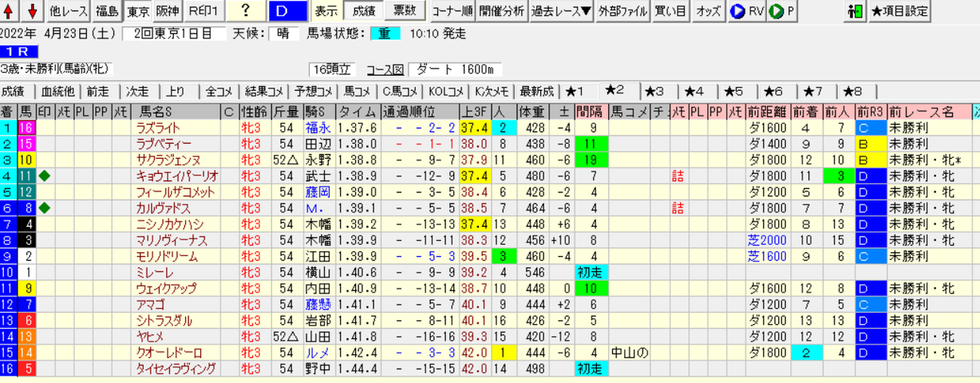This screenshot has height=383, width=980.
Task: Click the red 詰 mark on カルヴァドス row
Action: point(678,208)
